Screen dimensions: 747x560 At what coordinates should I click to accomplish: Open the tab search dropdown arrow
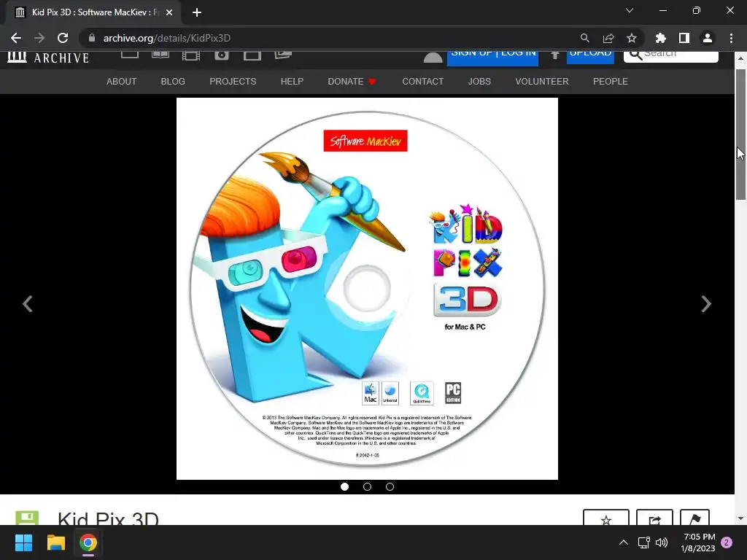pyautogui.click(x=630, y=10)
